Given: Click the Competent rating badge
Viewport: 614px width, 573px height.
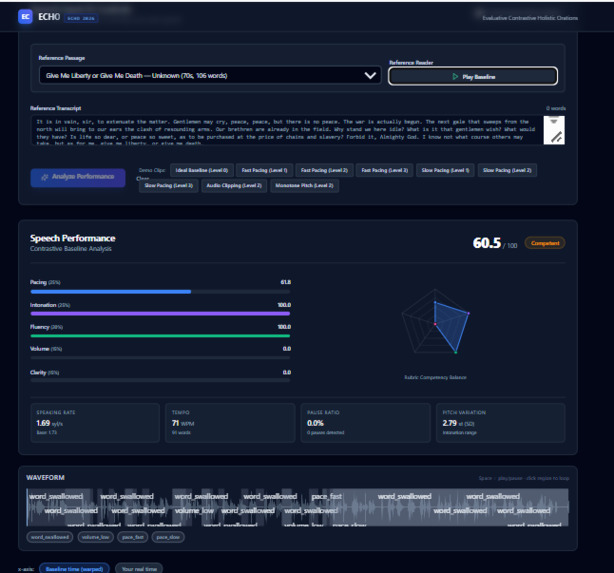Looking at the screenshot, I should click(545, 243).
